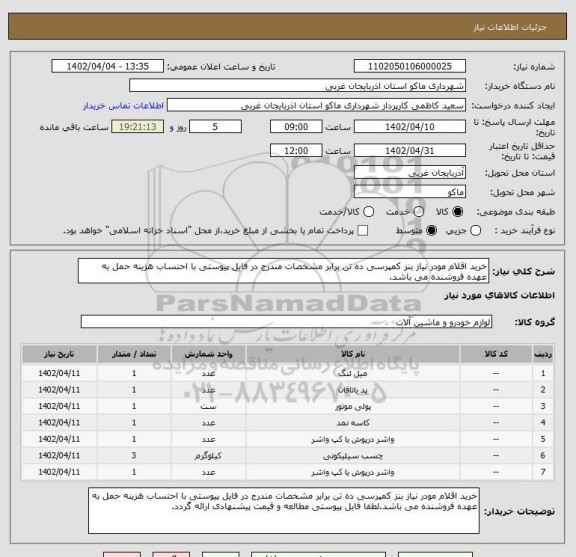Select the متوسط purchase type radio

point(431,230)
